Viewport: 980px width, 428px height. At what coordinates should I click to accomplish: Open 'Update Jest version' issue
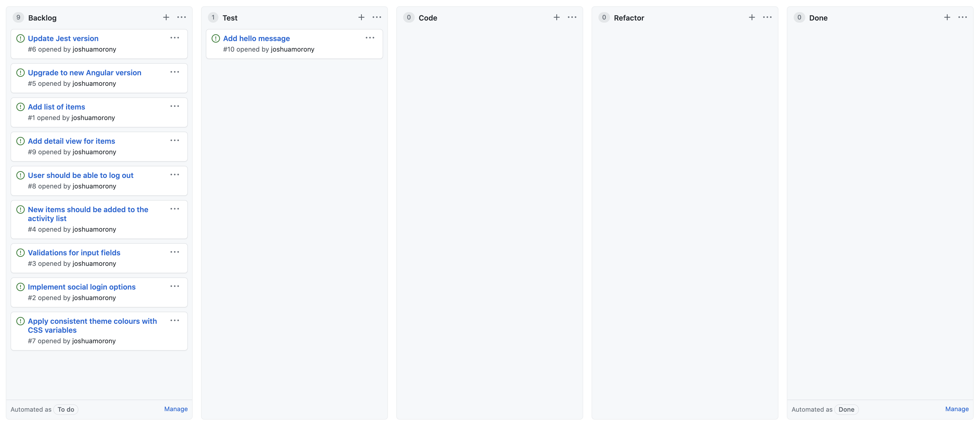tap(63, 38)
